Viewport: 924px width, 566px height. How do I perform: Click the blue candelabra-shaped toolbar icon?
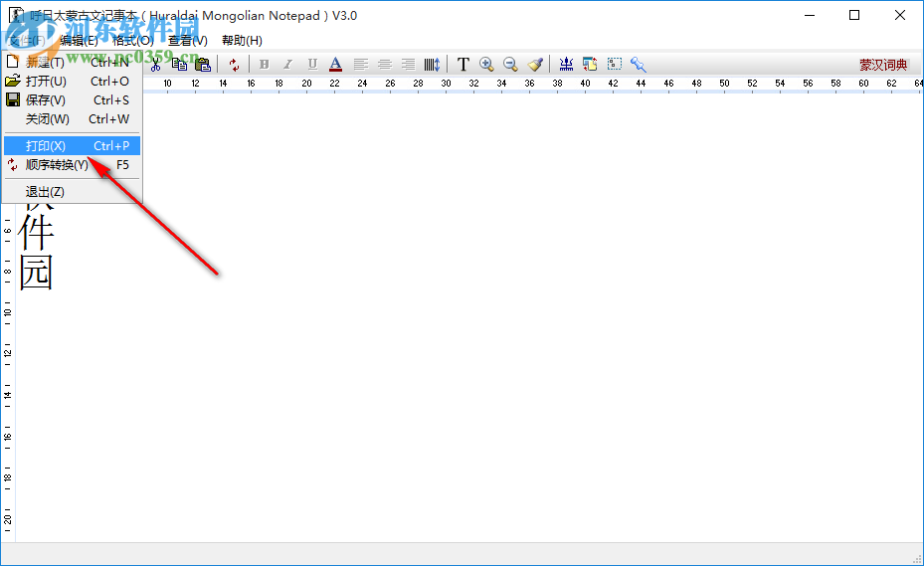(x=566, y=65)
